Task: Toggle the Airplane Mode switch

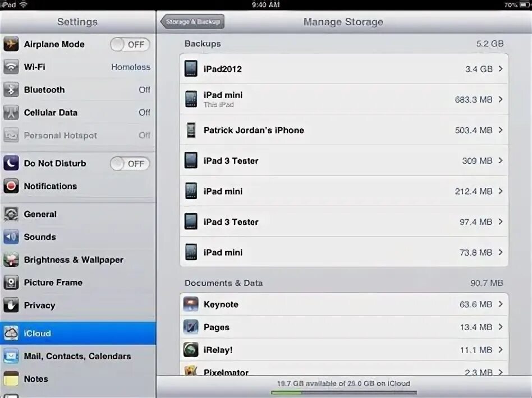Action: (x=130, y=44)
